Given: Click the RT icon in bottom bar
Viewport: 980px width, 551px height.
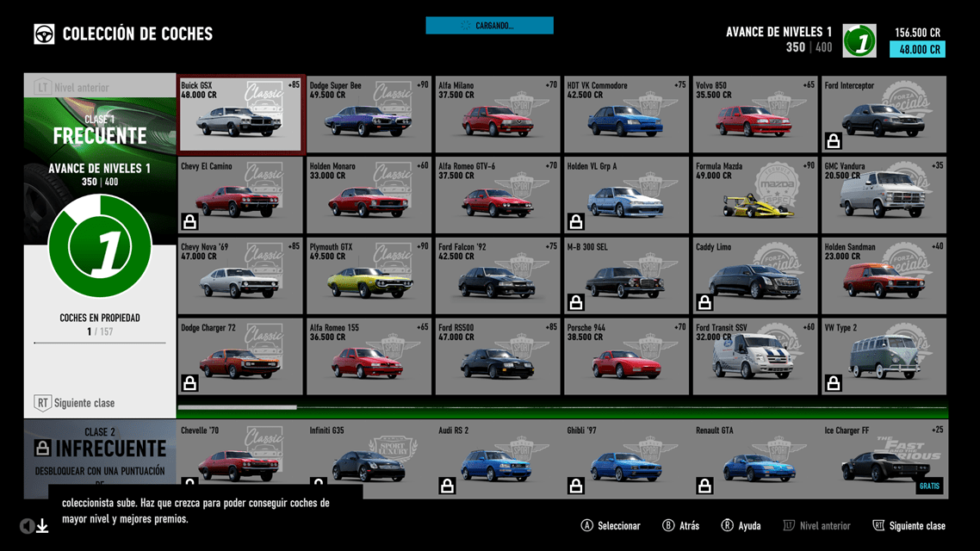Looking at the screenshot, I should click(878, 525).
